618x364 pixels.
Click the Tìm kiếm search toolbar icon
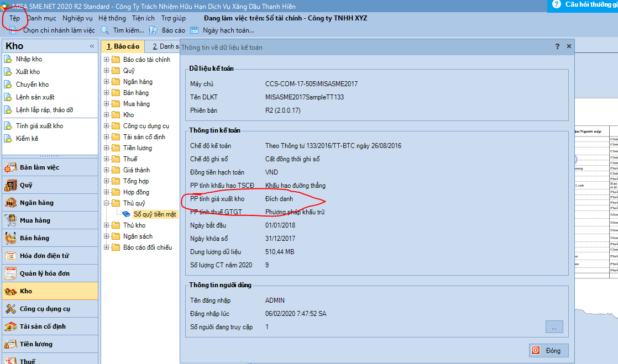[x=105, y=30]
